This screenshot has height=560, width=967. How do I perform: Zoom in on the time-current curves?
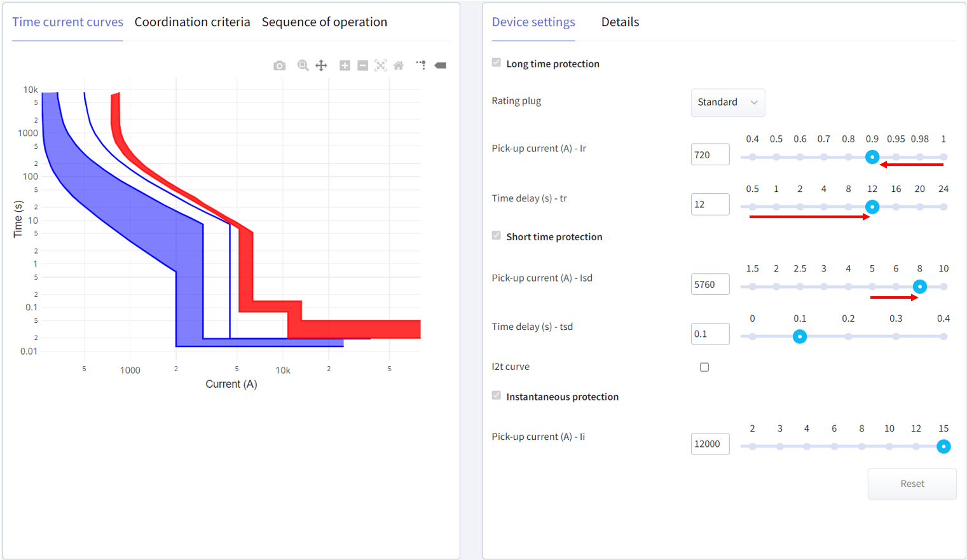[x=344, y=65]
